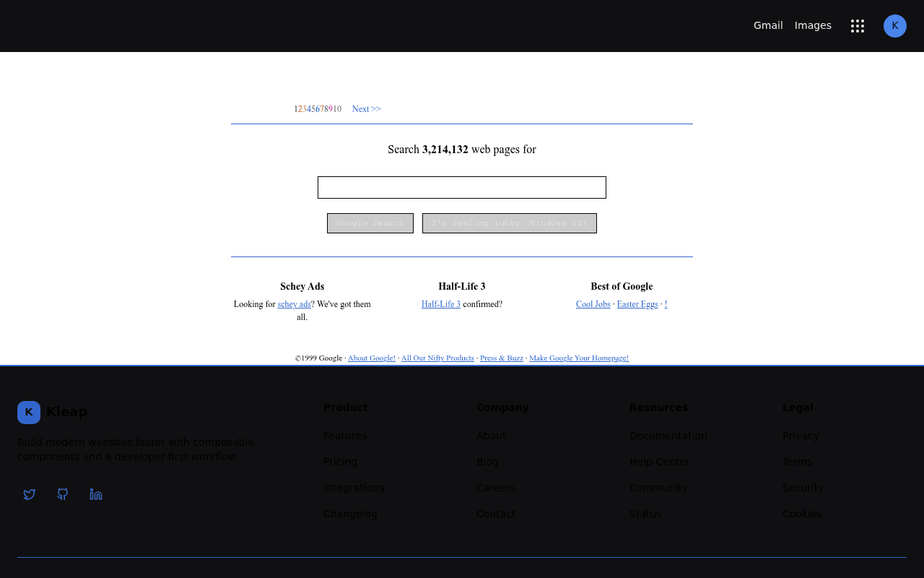Open Pricing in the footer
924x578 pixels.
(x=340, y=462)
